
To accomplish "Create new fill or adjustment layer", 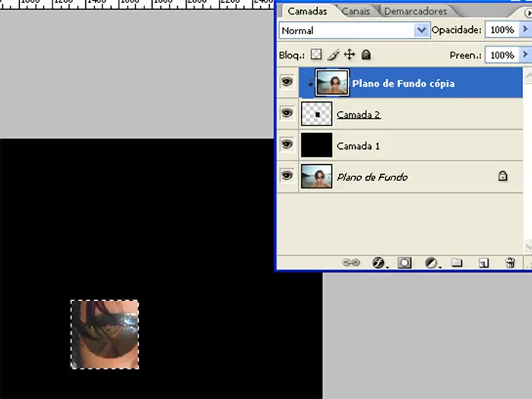I will tap(431, 263).
